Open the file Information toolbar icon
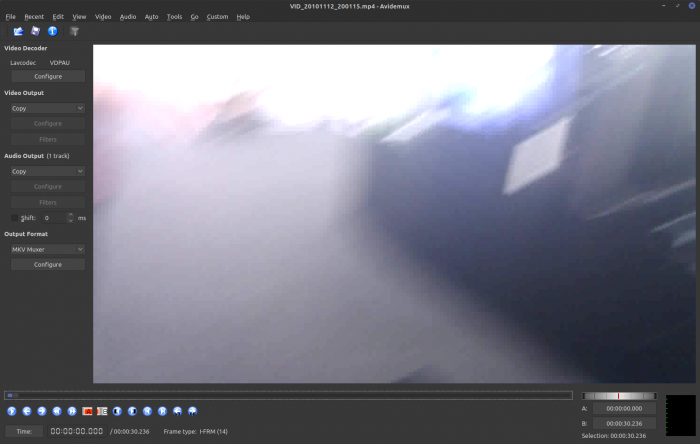 (x=52, y=31)
